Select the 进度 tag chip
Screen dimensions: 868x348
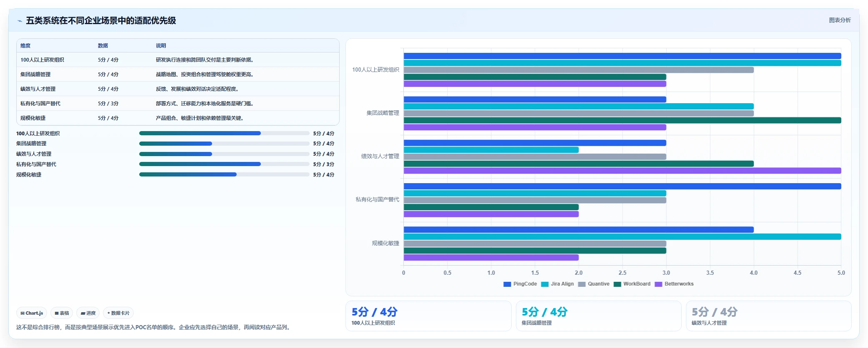(x=88, y=313)
